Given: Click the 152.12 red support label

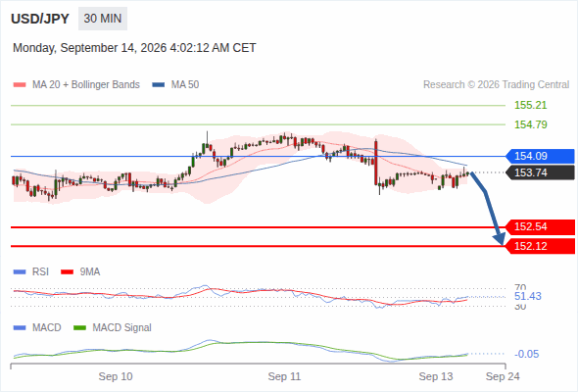Looking at the screenshot, I should [x=540, y=246].
